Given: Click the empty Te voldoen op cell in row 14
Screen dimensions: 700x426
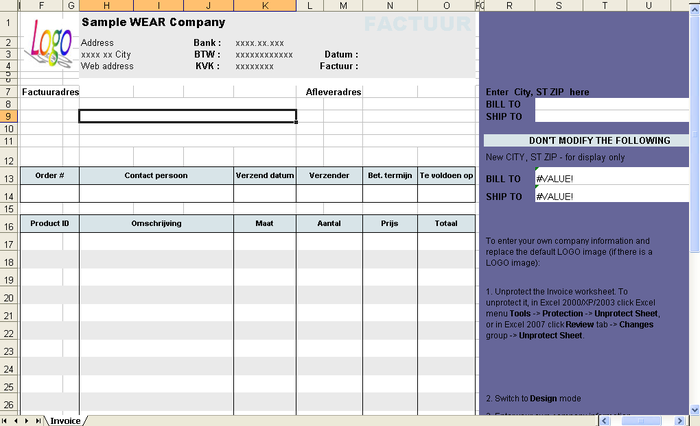Looking at the screenshot, I should tap(446, 194).
